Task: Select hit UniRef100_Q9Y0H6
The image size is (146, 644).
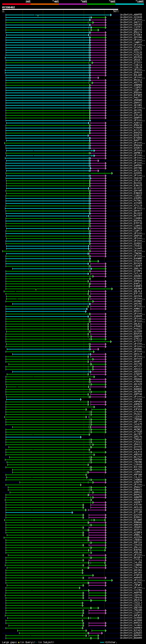Action: 131,37
